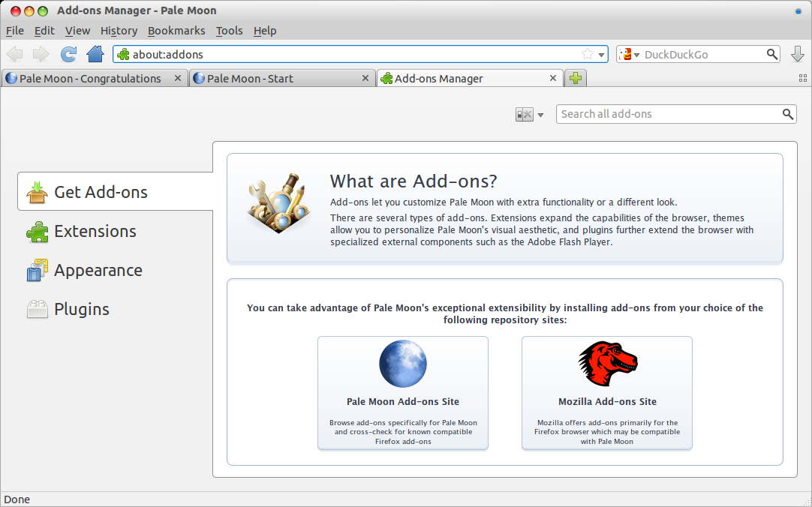Click the green Extensions puzzle icon
This screenshot has width=812, height=507.
(x=37, y=231)
